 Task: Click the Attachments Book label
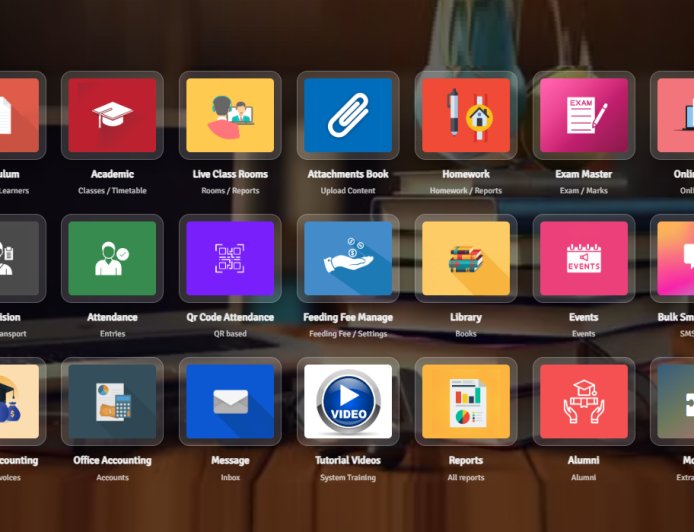(x=348, y=174)
